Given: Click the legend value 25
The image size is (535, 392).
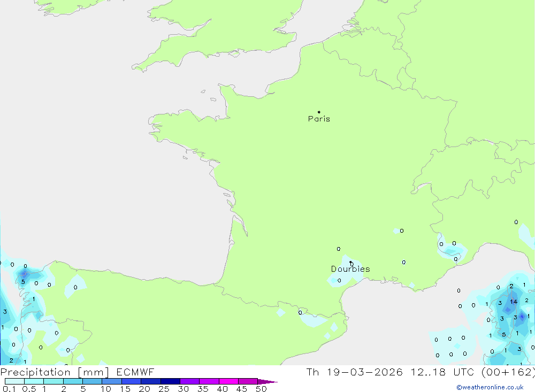Looking at the screenshot, I should [164, 389].
